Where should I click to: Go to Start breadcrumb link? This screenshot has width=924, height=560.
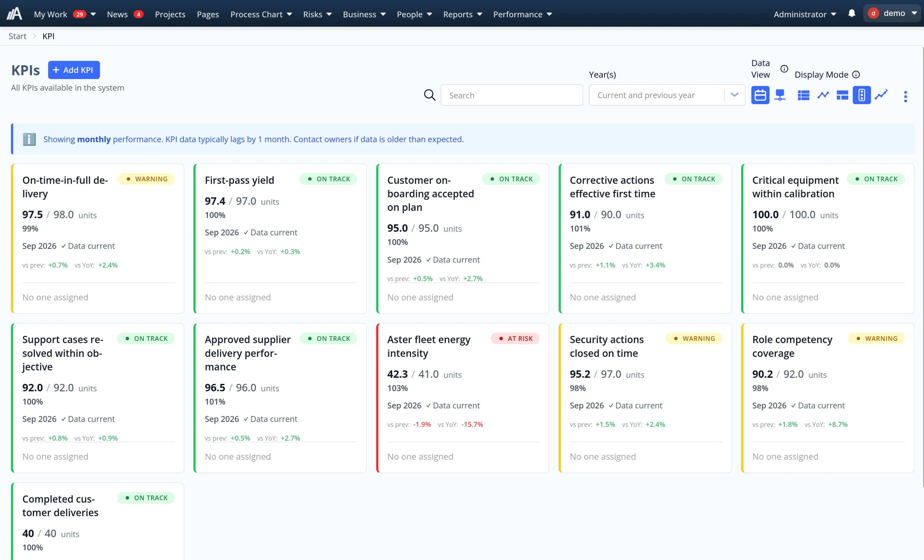point(17,36)
